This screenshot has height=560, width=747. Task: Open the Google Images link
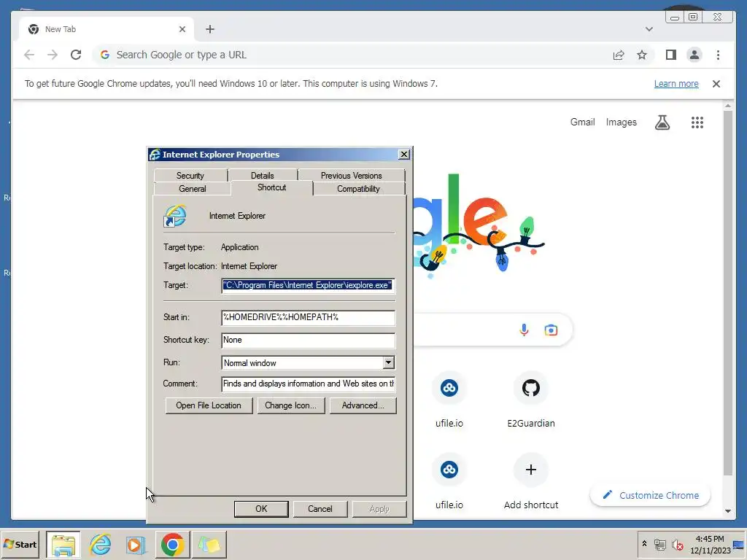(622, 122)
